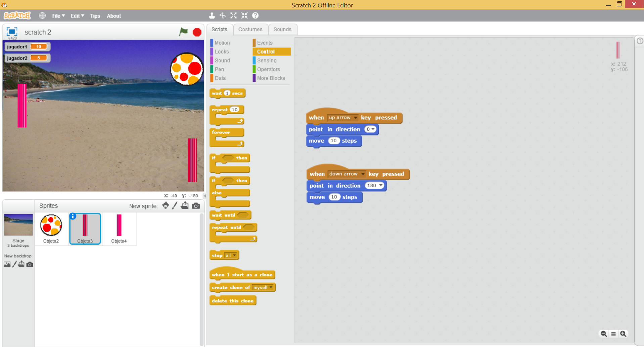Open the language globe menu

point(42,15)
